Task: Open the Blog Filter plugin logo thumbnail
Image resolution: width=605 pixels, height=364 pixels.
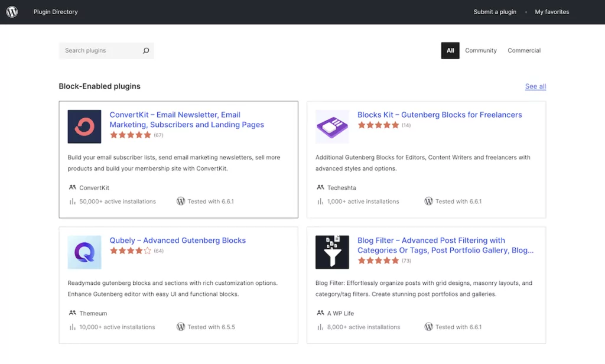Action: (x=332, y=252)
